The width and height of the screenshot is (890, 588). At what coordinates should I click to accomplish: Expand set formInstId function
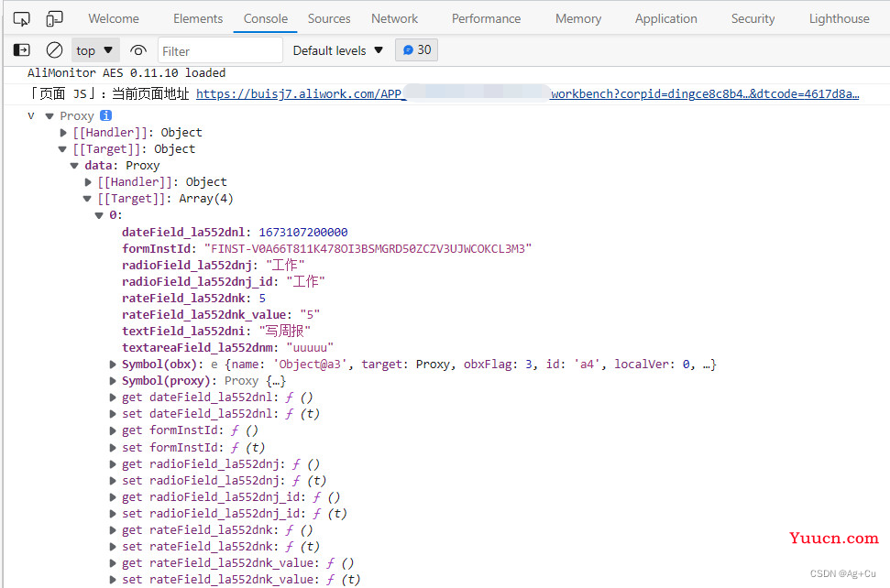point(113,447)
